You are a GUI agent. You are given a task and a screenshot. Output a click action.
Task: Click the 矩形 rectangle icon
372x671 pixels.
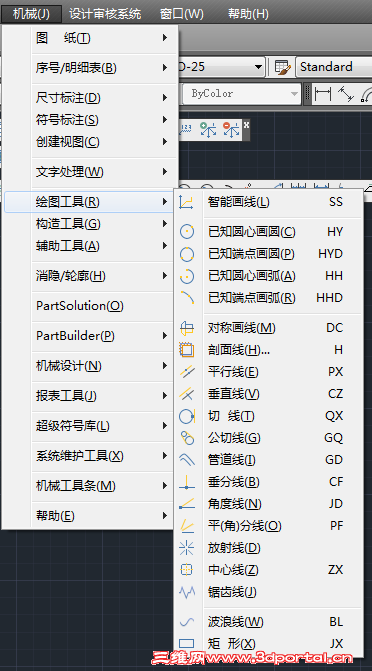click(x=187, y=643)
